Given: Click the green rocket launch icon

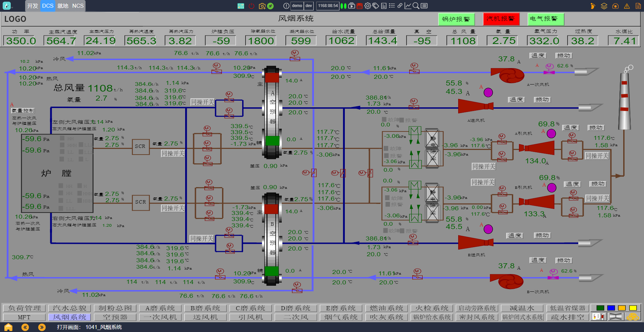Looking at the screenshot, I should [271, 6].
